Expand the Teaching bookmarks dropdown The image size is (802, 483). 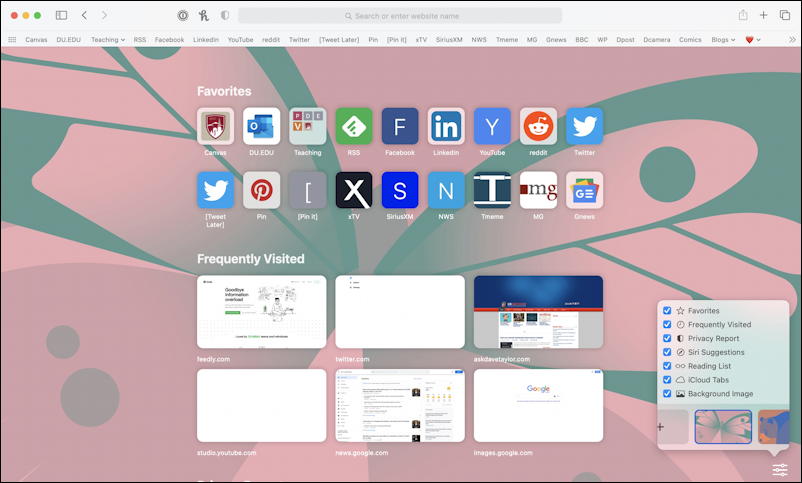(x=108, y=39)
